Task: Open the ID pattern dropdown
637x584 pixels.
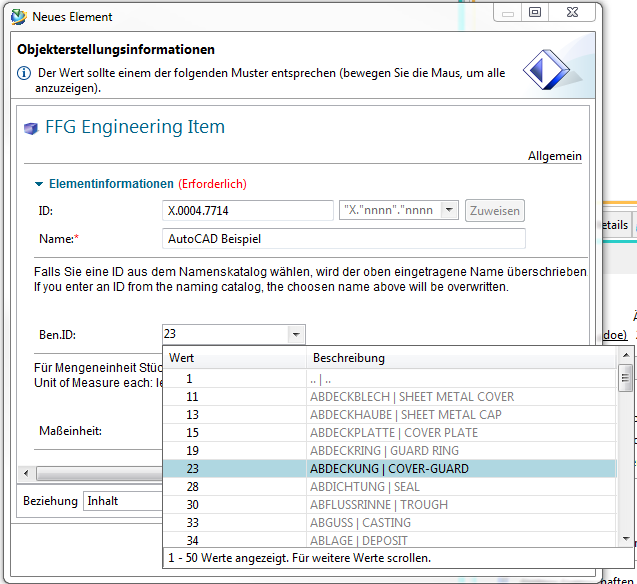Action: pos(449,210)
